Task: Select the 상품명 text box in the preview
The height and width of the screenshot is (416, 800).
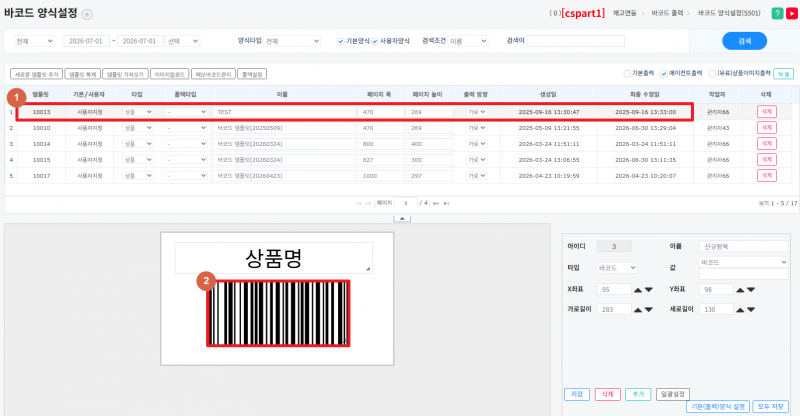Action: point(273,258)
